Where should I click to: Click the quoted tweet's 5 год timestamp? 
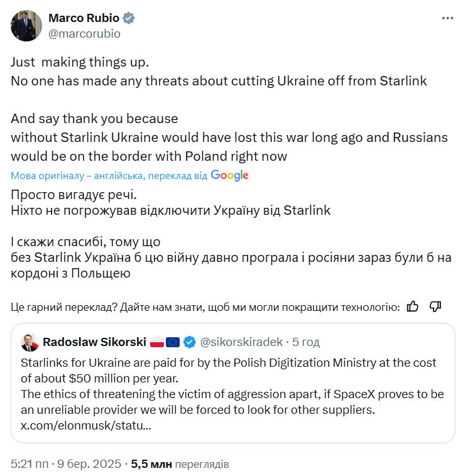pos(306,342)
